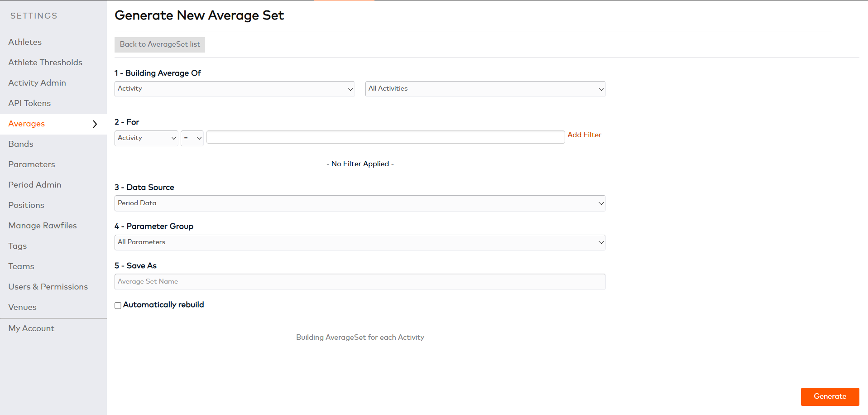Click the Generate New Average Set heading
This screenshot has height=415, width=868.
(x=199, y=15)
